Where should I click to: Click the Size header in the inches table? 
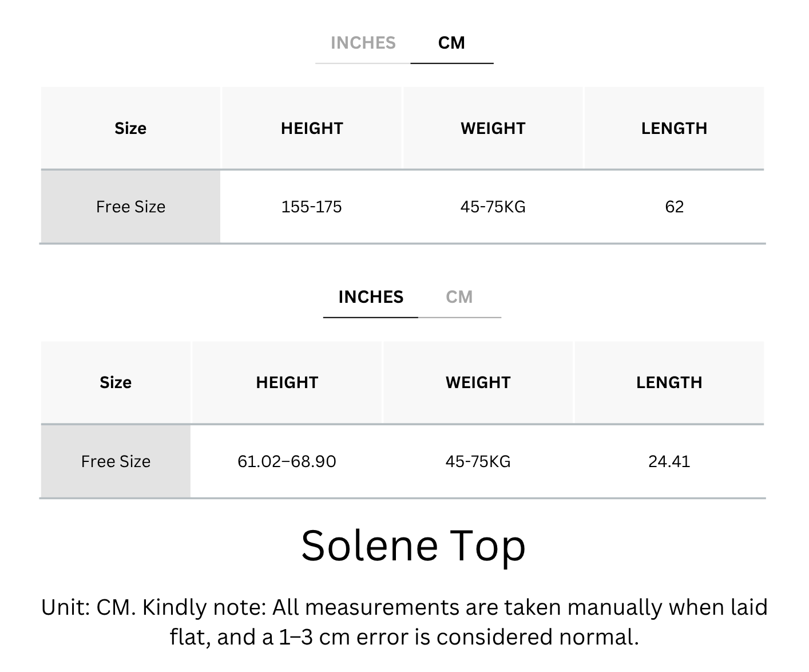(116, 382)
